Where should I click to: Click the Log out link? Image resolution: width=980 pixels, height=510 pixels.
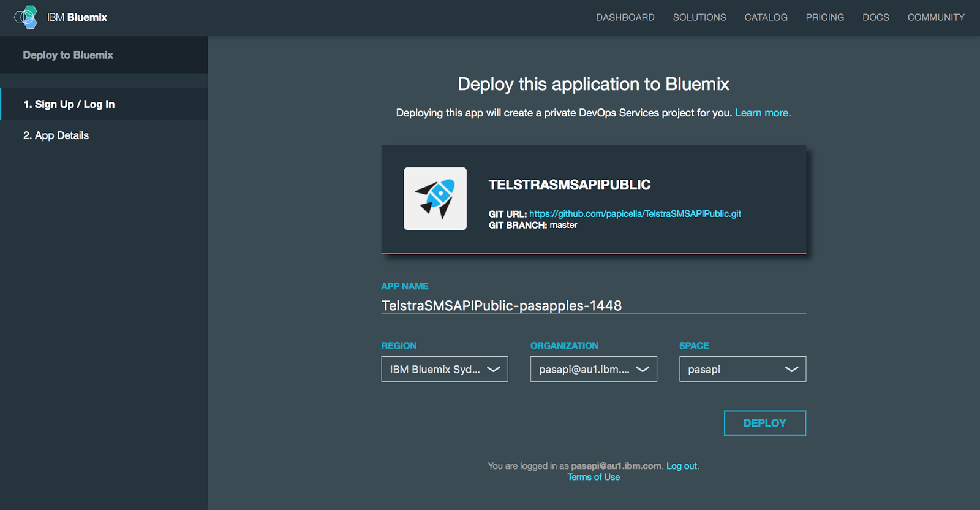point(682,466)
